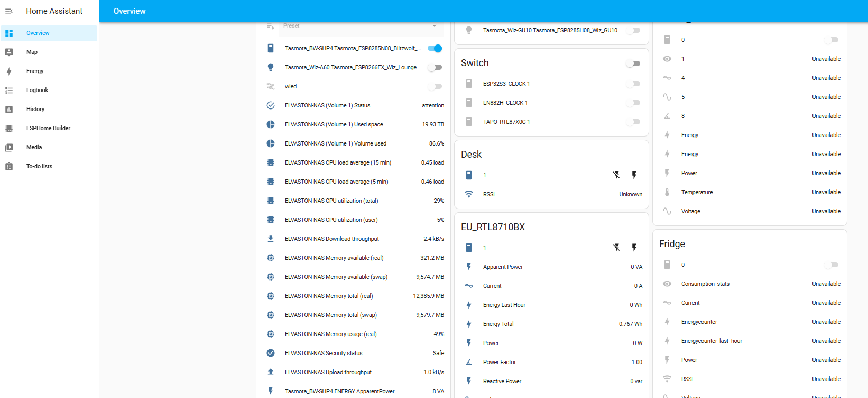Turn off Tasmota_BW-SHP4 Blitzwolf switch
Viewport: 868px width, 398px height.
tap(435, 48)
